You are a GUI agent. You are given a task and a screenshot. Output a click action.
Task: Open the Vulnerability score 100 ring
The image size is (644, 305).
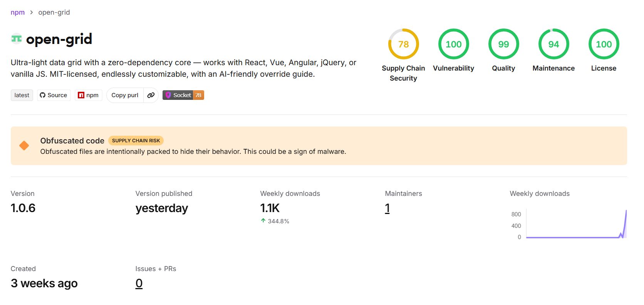coord(453,44)
